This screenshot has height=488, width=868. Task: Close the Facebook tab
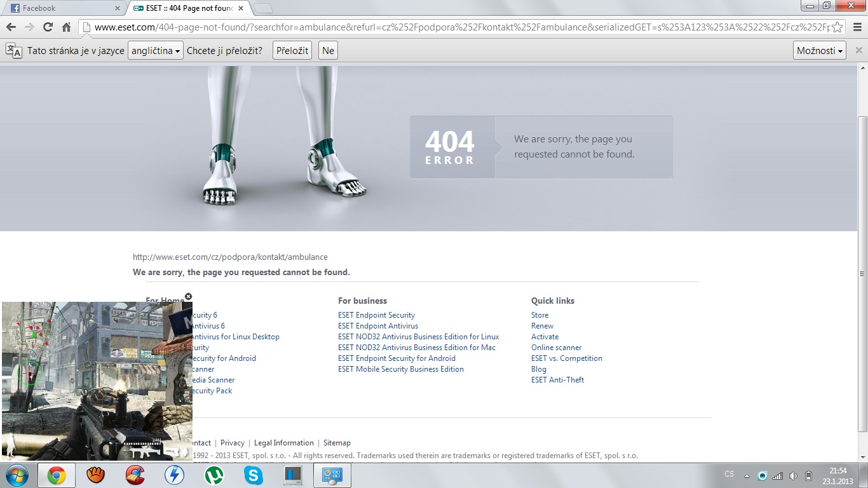click(117, 8)
